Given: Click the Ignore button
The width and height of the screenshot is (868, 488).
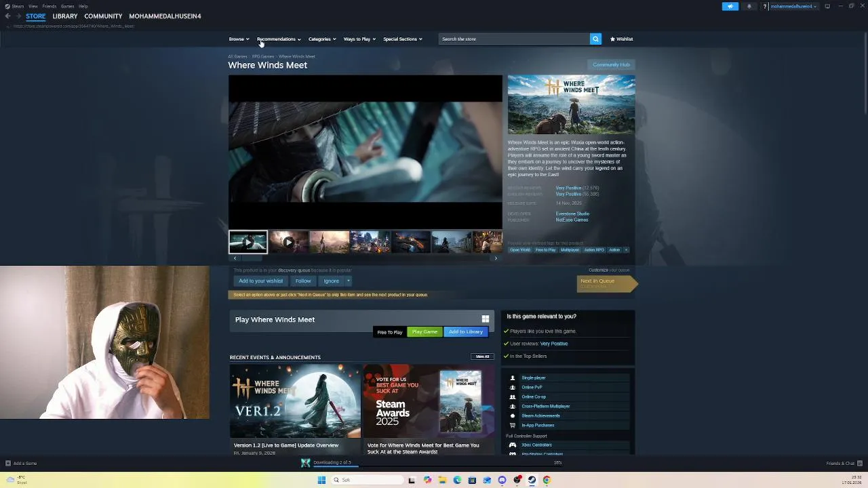Looking at the screenshot, I should pyautogui.click(x=331, y=281).
